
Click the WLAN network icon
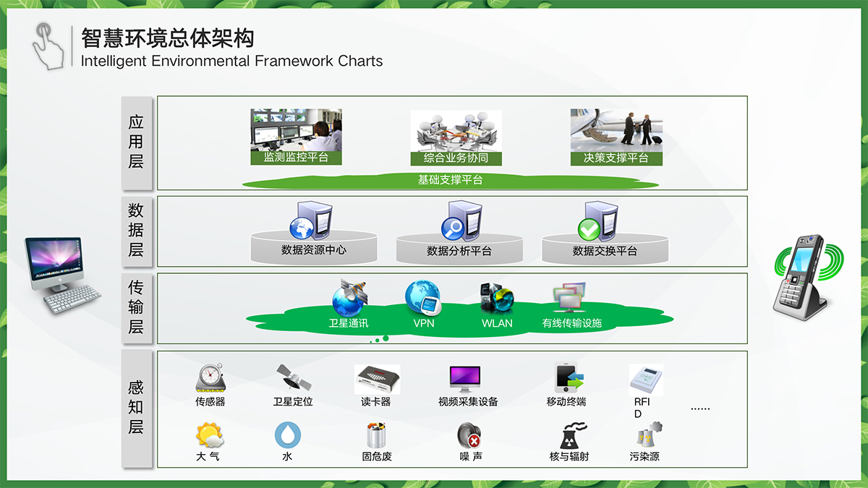coord(497,299)
